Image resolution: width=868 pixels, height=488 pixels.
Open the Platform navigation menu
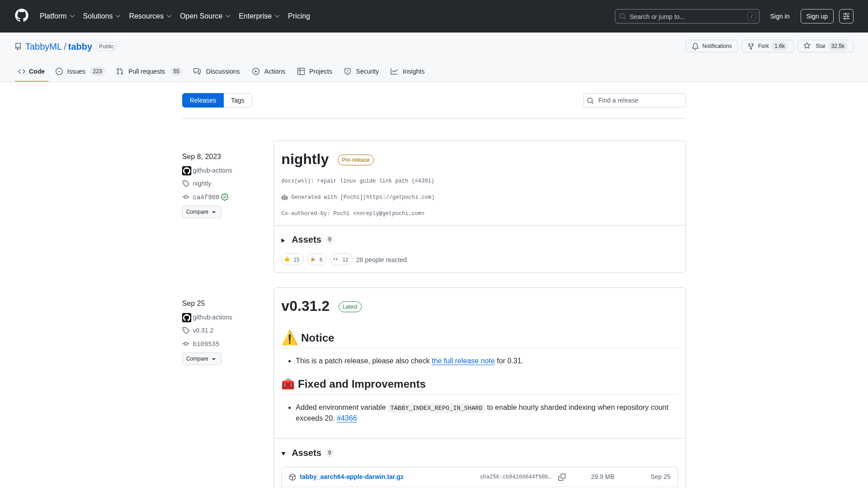[57, 16]
